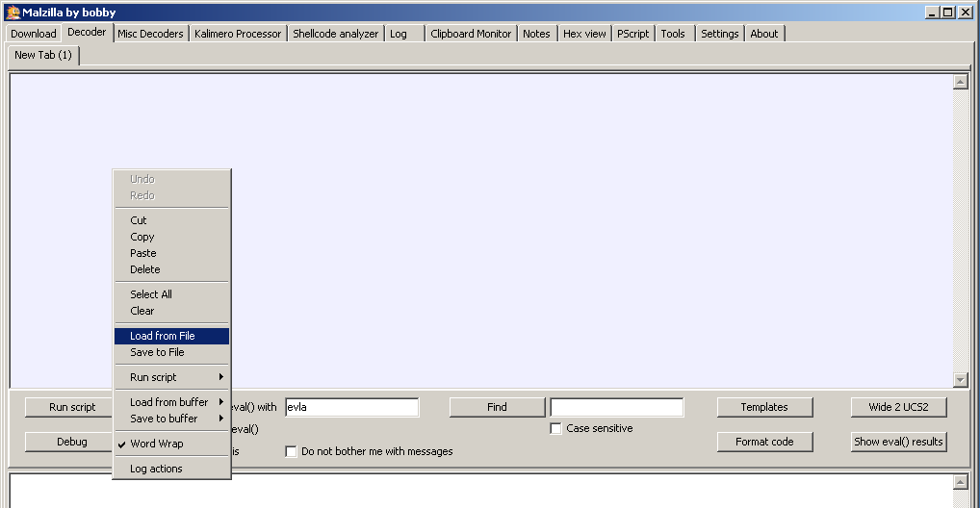This screenshot has width=980, height=508.
Task: Open the Kalimero Processor tab
Action: tap(238, 34)
